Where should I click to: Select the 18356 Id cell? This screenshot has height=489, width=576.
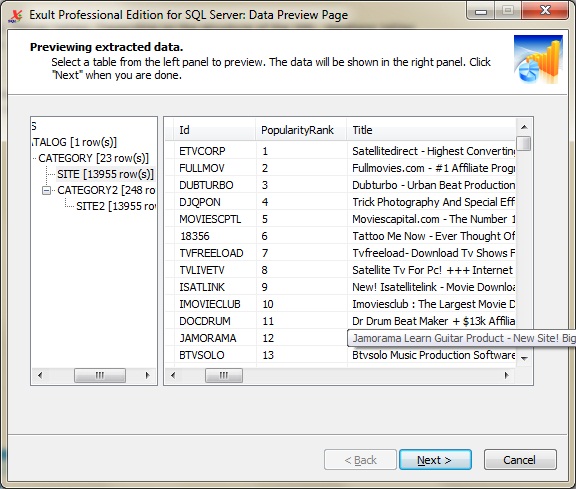pyautogui.click(x=215, y=236)
